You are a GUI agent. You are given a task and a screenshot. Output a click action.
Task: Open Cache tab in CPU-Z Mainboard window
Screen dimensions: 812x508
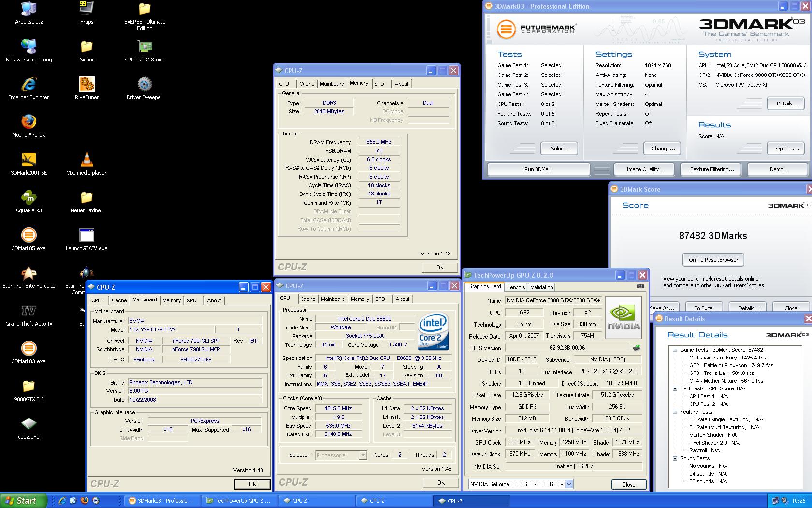119,300
